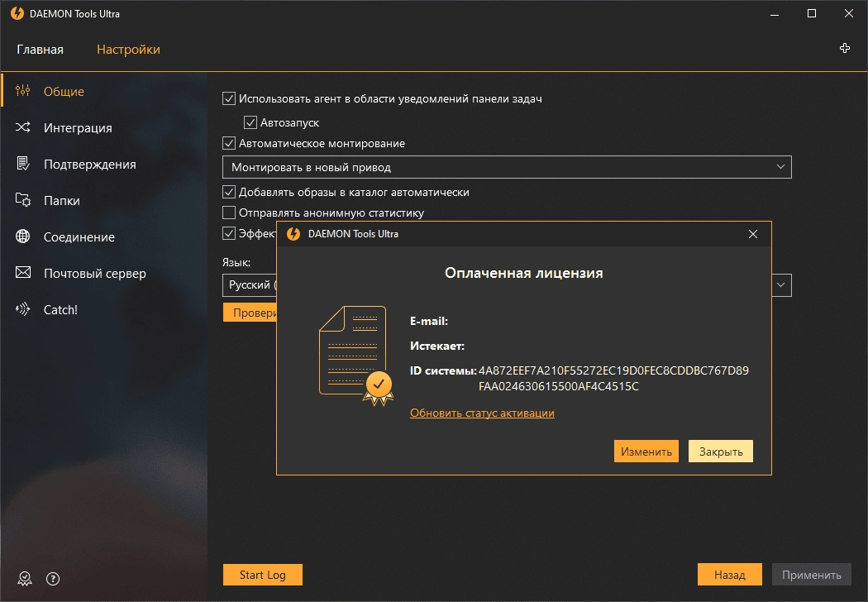Click the plus icon at top right
The width and height of the screenshot is (868, 602).
[x=845, y=48]
